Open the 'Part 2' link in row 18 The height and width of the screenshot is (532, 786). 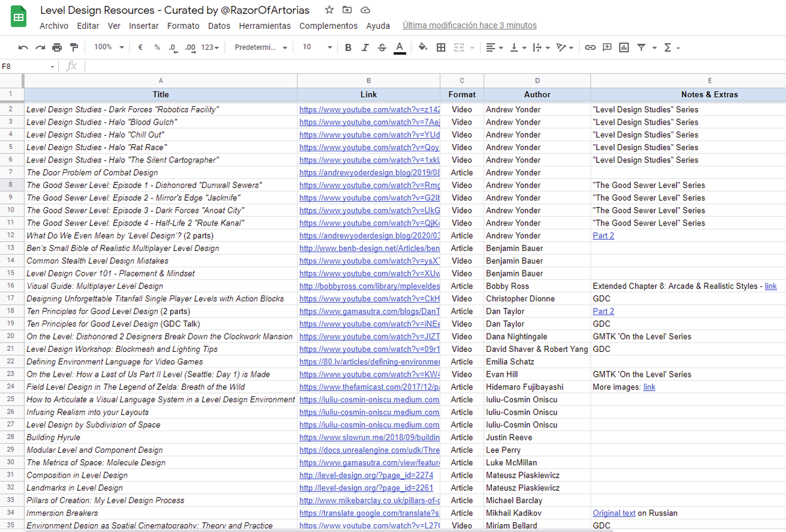(603, 311)
